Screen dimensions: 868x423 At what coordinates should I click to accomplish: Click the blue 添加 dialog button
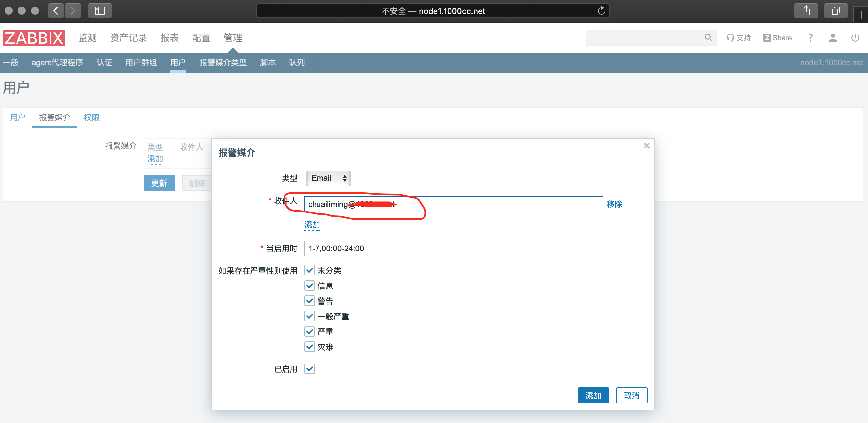tap(593, 395)
